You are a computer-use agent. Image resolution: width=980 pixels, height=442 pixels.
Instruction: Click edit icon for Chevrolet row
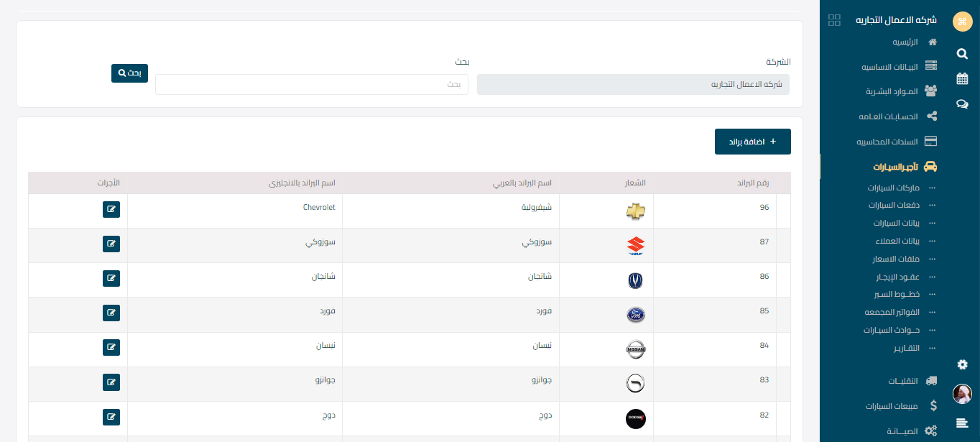[x=111, y=209]
